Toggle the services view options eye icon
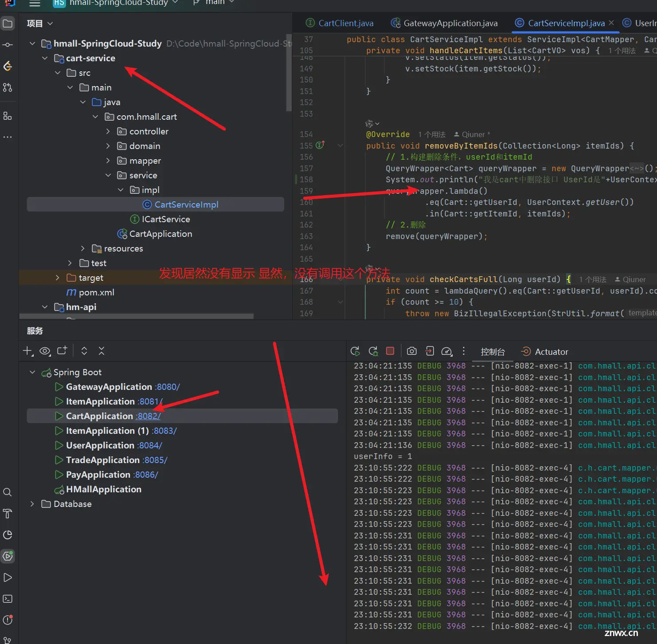This screenshot has height=644, width=657. click(x=45, y=351)
